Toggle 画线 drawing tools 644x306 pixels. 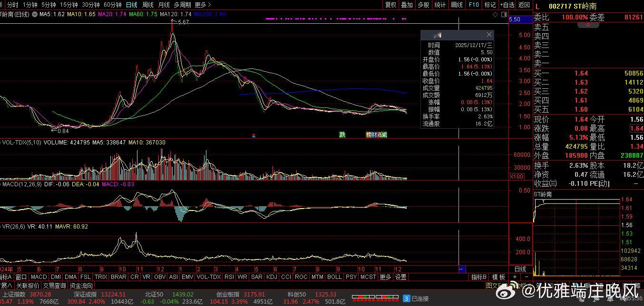[x=457, y=5]
